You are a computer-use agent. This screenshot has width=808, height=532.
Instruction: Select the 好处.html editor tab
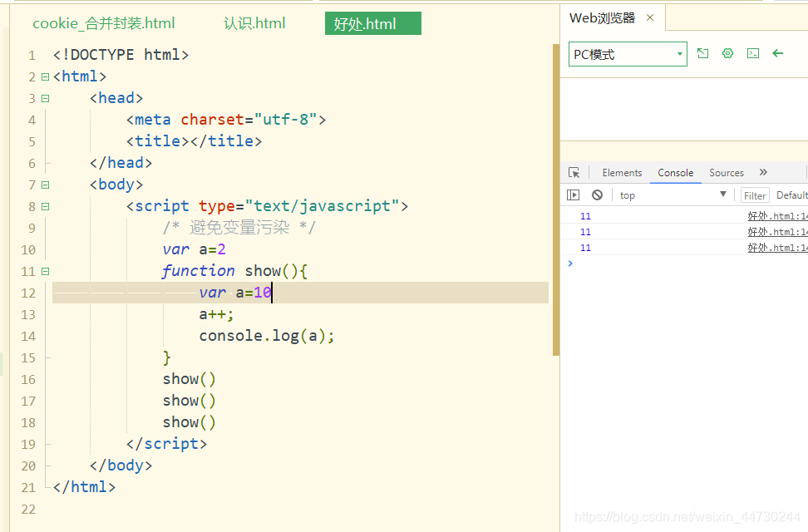[373, 24]
